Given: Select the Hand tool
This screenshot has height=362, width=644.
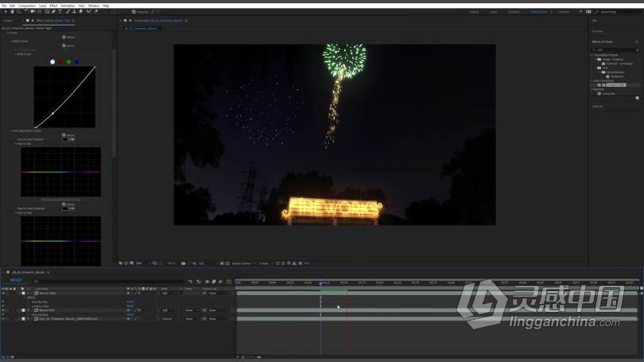Looking at the screenshot, I should 12,12.
